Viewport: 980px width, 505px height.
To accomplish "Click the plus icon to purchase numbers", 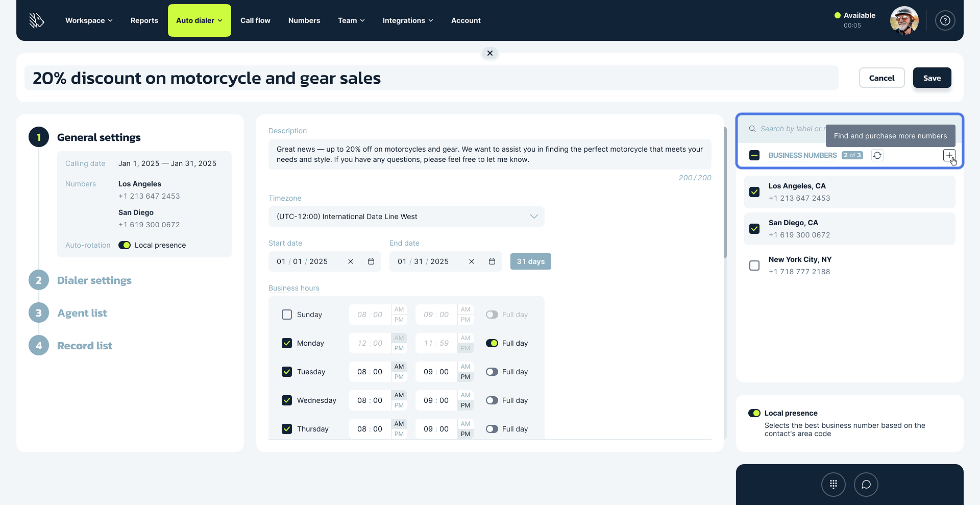I will click(948, 155).
